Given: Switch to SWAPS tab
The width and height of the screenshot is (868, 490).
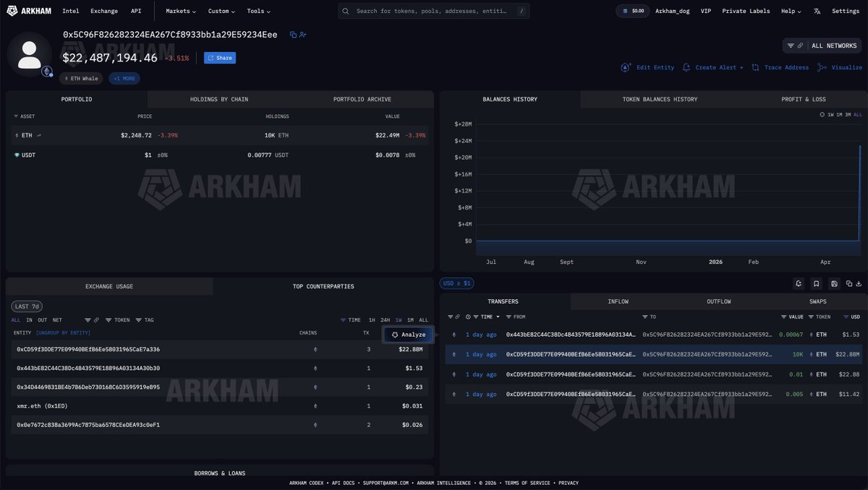Looking at the screenshot, I should pyautogui.click(x=818, y=301).
